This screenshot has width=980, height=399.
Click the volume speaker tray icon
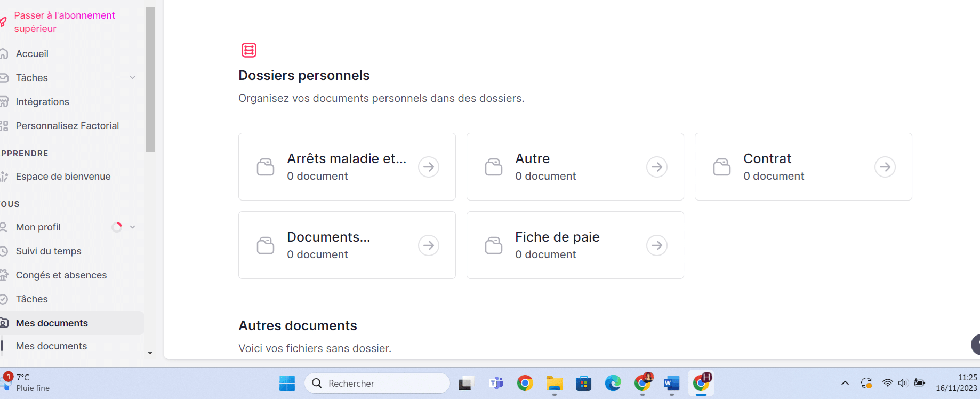coord(903,383)
